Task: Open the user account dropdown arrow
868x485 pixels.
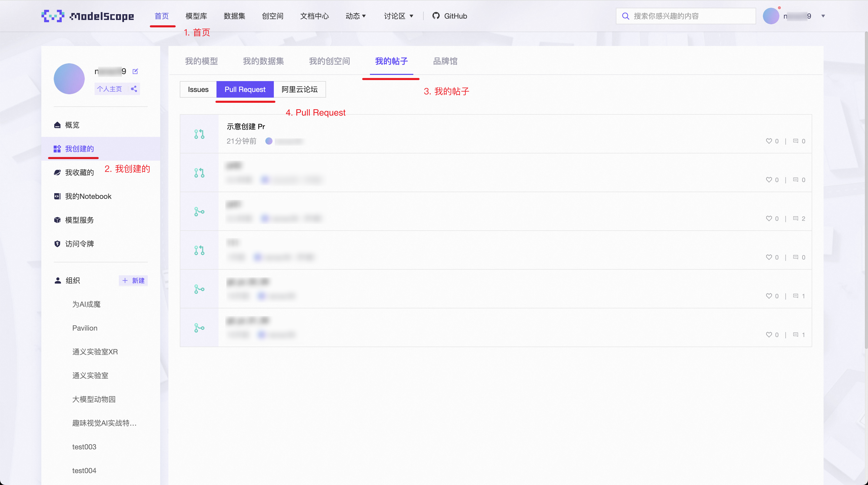Action: 823,16
